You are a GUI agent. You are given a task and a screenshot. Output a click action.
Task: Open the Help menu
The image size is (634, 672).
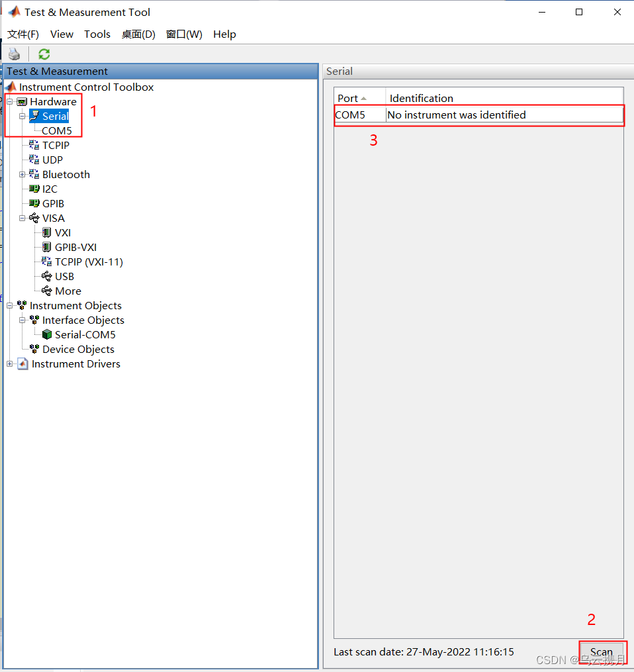pyautogui.click(x=224, y=34)
